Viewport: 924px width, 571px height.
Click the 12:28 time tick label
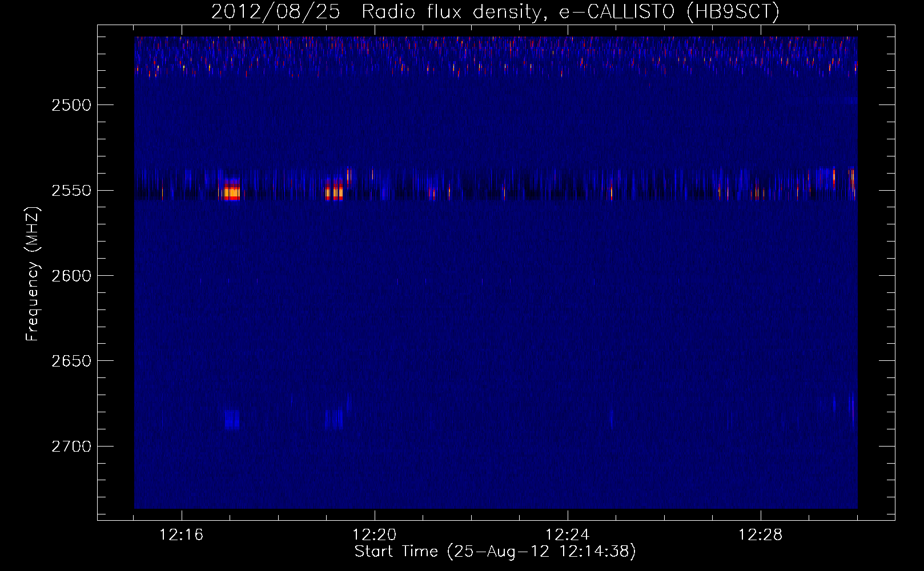(761, 535)
